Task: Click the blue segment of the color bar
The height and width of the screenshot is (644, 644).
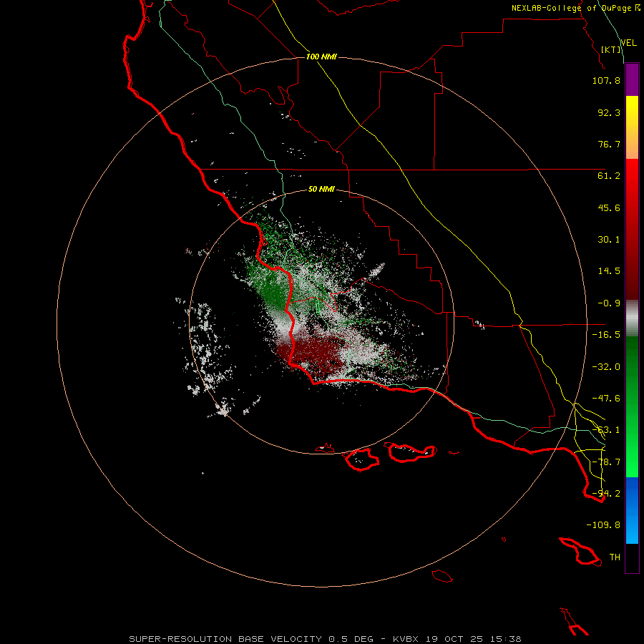Action: coord(632,510)
